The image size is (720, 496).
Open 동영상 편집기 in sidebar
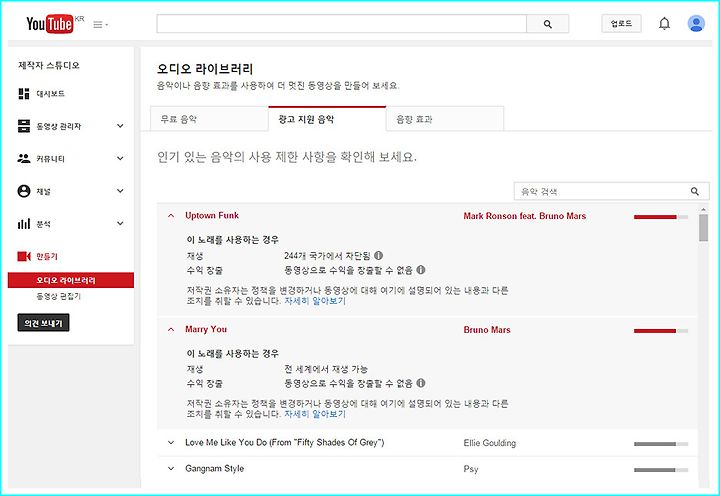(x=58, y=296)
